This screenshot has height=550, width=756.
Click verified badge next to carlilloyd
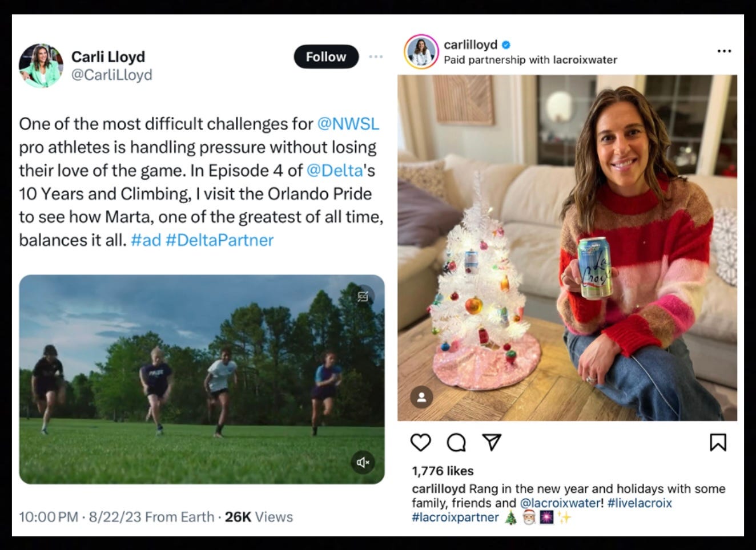pos(506,45)
